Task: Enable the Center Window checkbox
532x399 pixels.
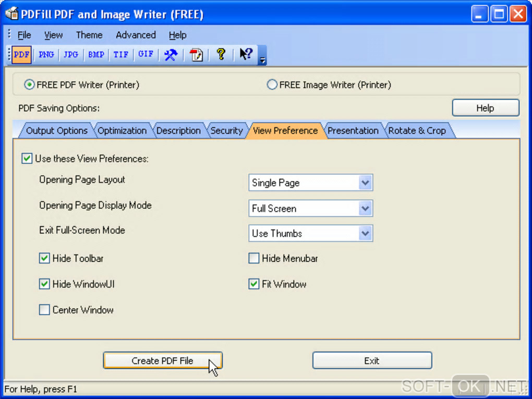Action: pos(44,310)
